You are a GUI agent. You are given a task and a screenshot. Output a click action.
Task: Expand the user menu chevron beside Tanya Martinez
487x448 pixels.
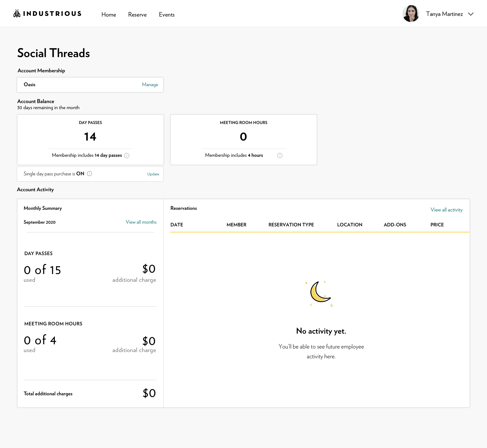[471, 14]
